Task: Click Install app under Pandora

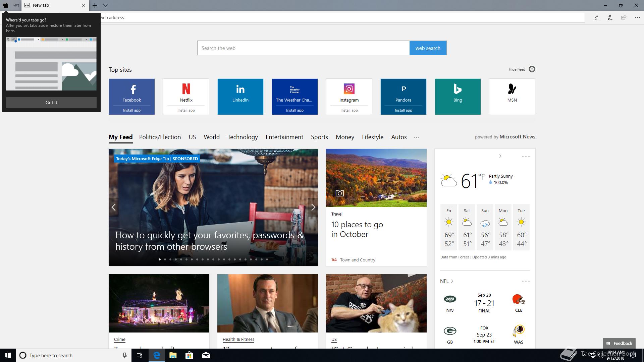Action: click(x=404, y=110)
